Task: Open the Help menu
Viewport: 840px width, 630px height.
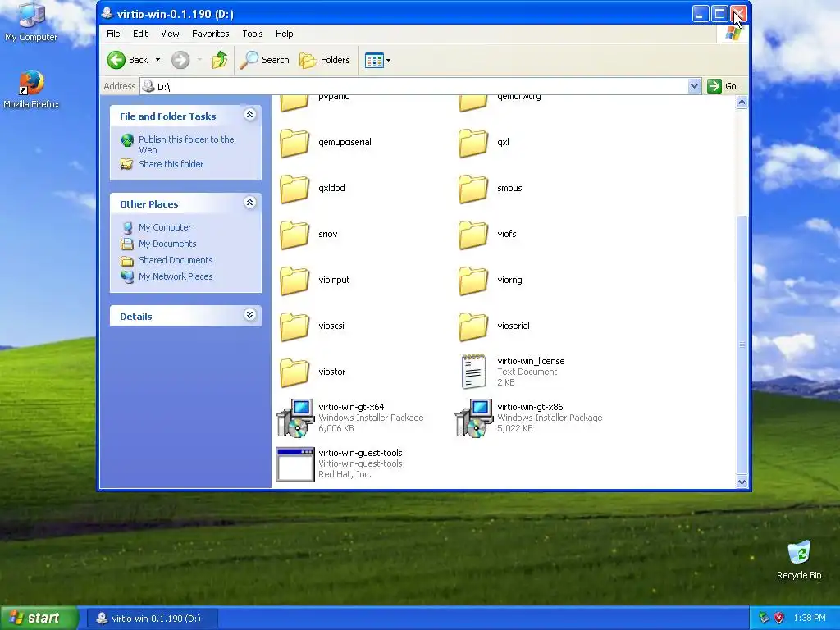Action: [285, 34]
